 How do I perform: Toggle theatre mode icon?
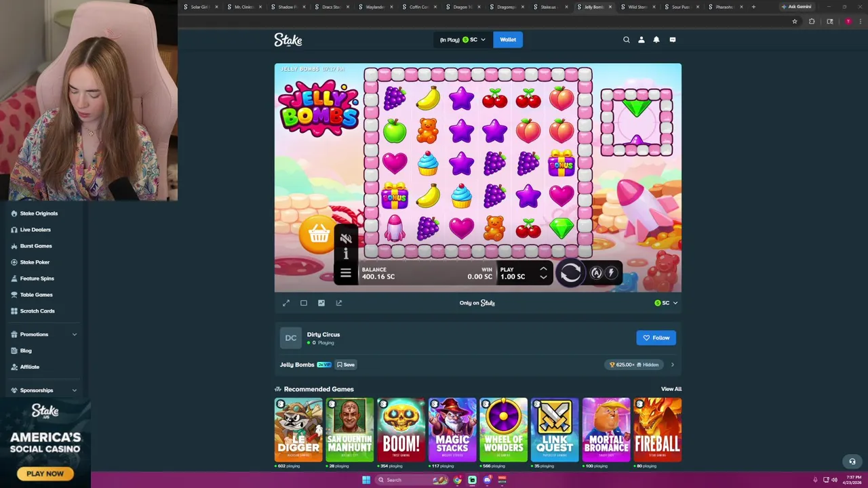click(304, 303)
